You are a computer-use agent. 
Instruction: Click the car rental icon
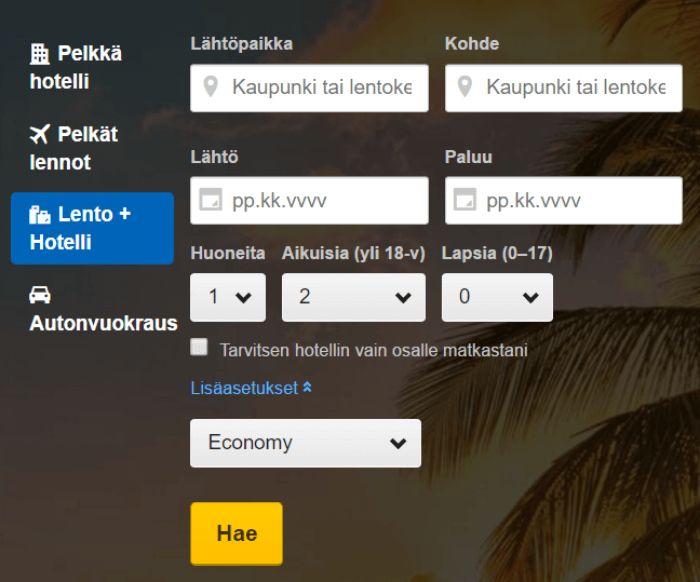tap(40, 295)
